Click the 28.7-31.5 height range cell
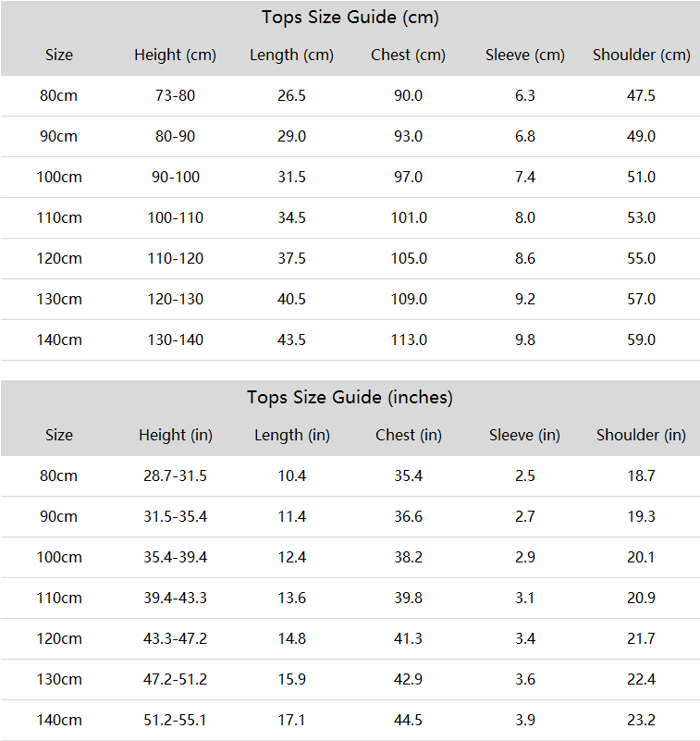Screen dimensions: 700x741 click(176, 475)
